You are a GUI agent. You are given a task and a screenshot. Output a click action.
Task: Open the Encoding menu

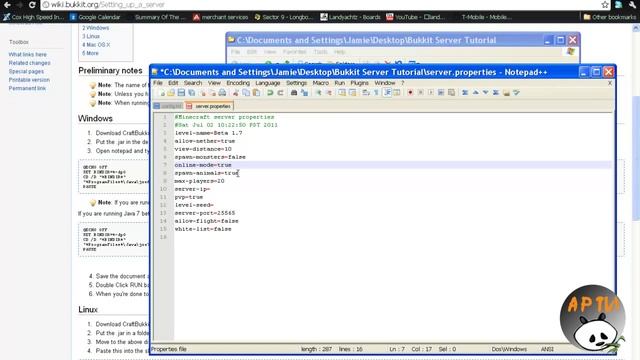pos(238,83)
